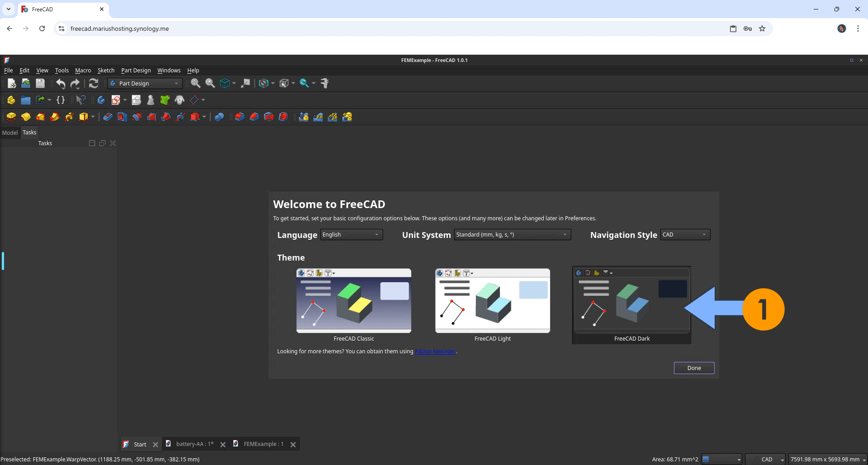868x465 pixels.
Task: Create a new Body icon
Action: point(101,100)
